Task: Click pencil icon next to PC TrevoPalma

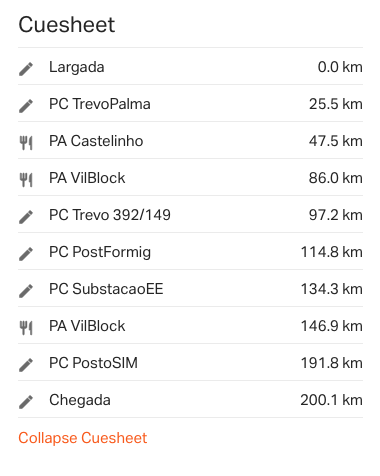Action: [x=26, y=106]
